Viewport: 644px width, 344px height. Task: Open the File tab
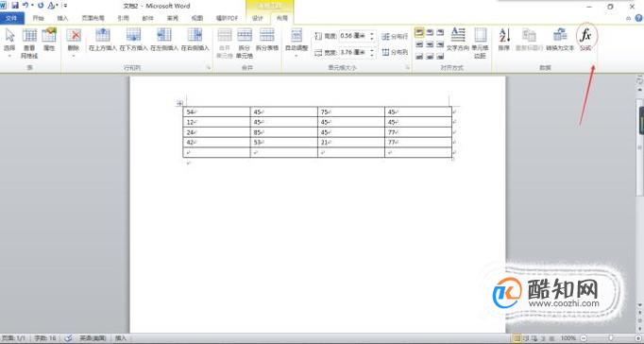(12, 18)
